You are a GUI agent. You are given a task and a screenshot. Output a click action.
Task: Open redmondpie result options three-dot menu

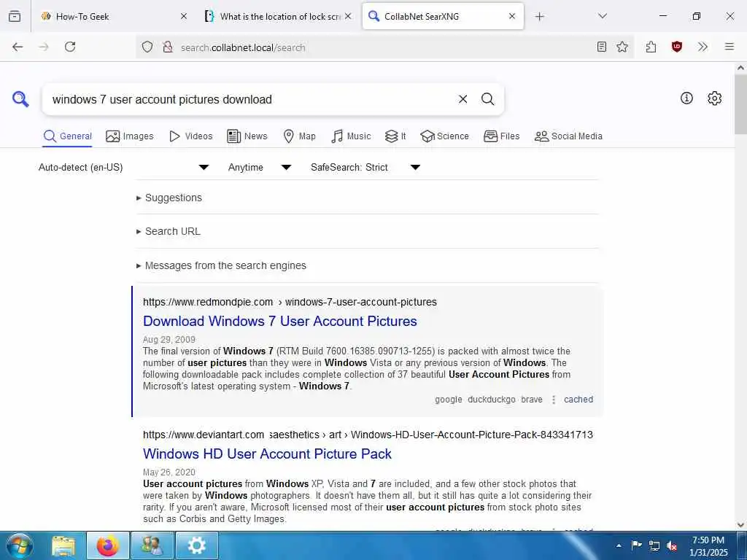(553, 400)
